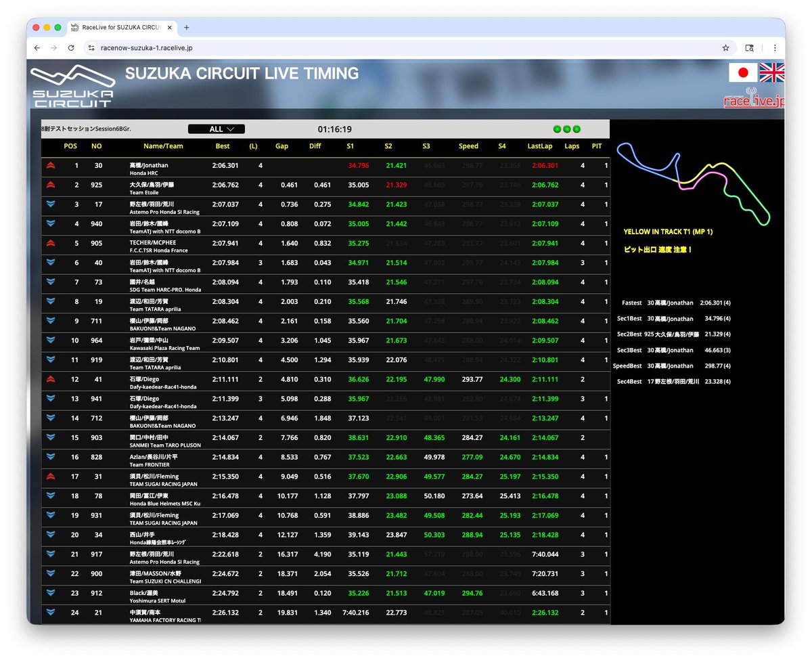This screenshot has width=812, height=660.
Task: Click TECHER/MCPHEE rider names
Action: [152, 242]
